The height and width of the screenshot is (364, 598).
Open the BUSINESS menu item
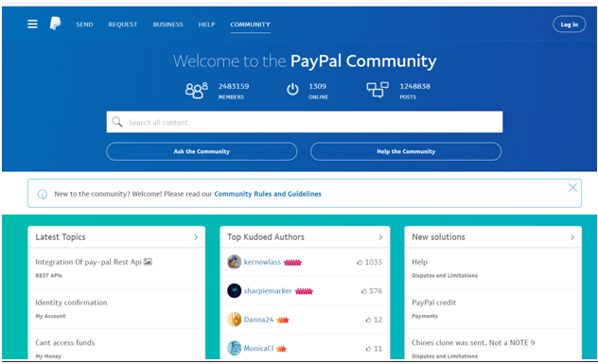coord(167,25)
